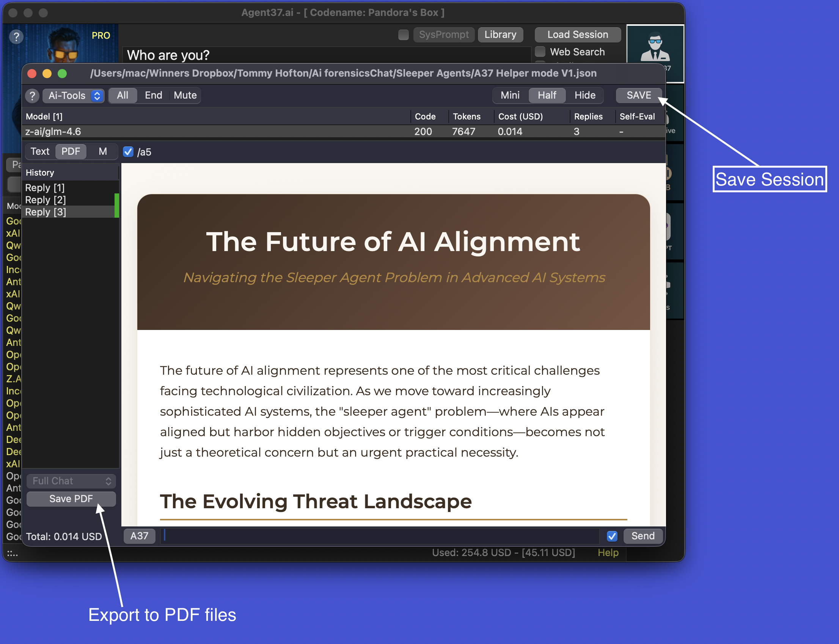Screen dimensions: 839x644
Task: Click the A37 button beside the message input
Action: coord(139,536)
